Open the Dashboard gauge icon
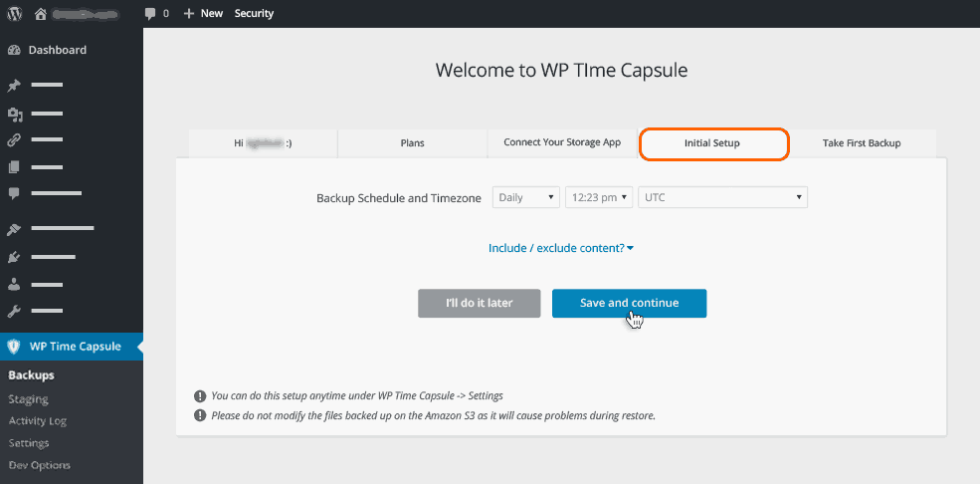 (14, 50)
